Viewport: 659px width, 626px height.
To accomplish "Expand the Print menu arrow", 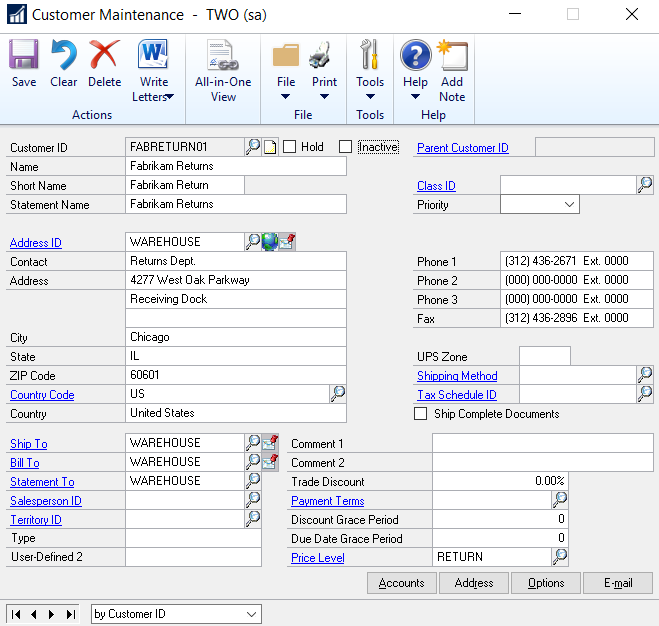I will [x=324, y=97].
